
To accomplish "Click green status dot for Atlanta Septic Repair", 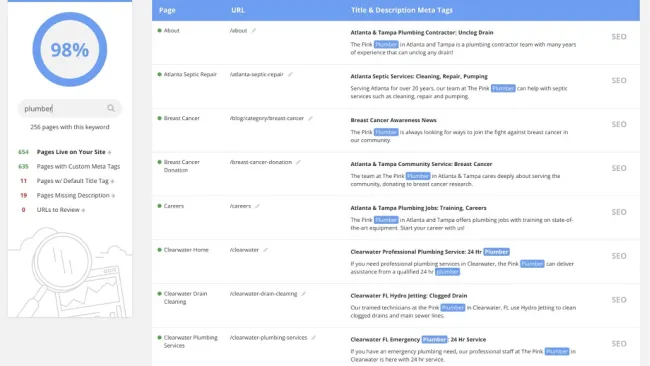I will (x=160, y=74).
